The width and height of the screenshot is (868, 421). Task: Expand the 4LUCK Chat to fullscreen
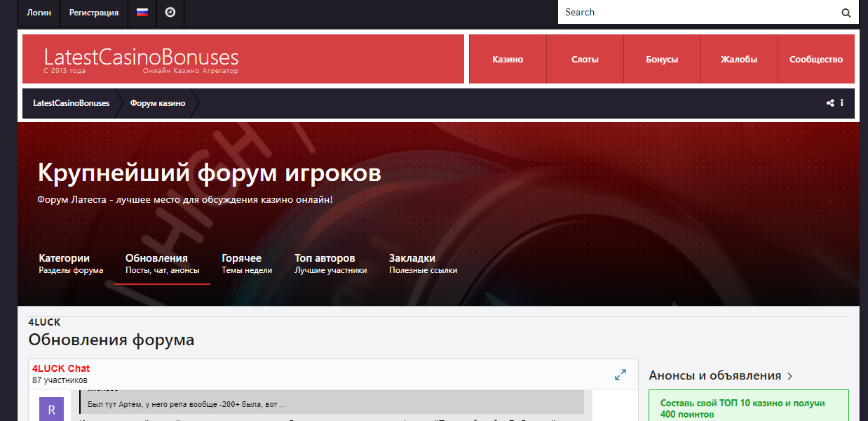tap(621, 375)
